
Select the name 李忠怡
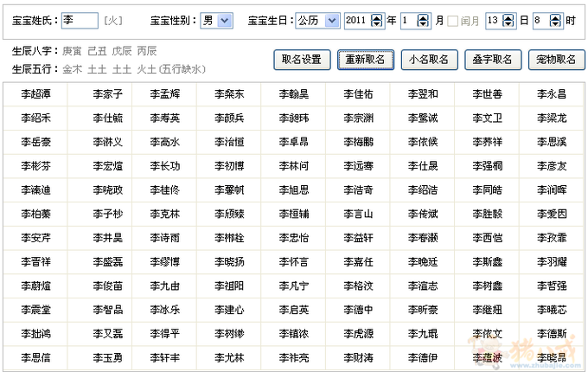click(x=294, y=238)
